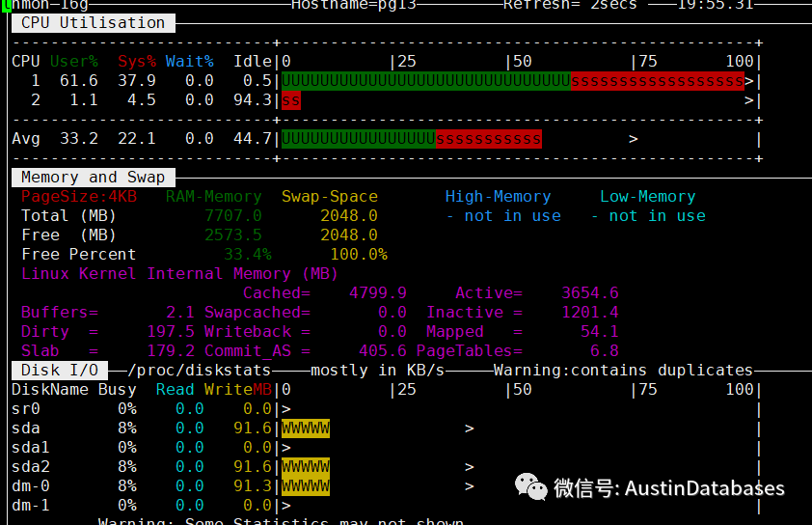The width and height of the screenshot is (812, 525).
Task: Click the sda2 yellow write bar
Action: (306, 467)
